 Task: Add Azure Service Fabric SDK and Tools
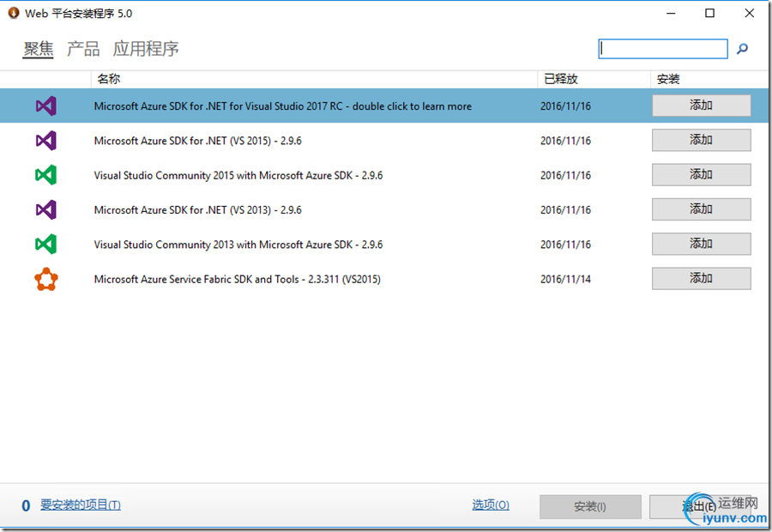click(x=701, y=278)
